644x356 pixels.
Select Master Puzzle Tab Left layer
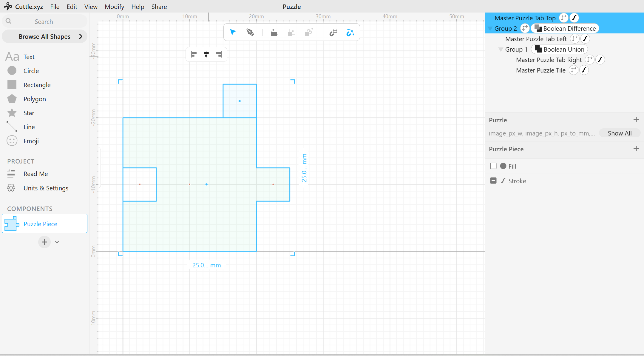536,39
